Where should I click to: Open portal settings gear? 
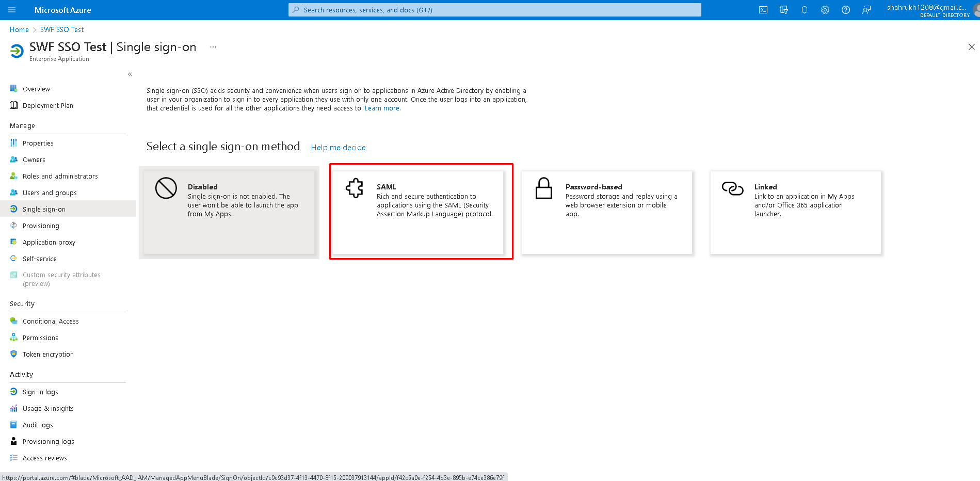(x=825, y=10)
